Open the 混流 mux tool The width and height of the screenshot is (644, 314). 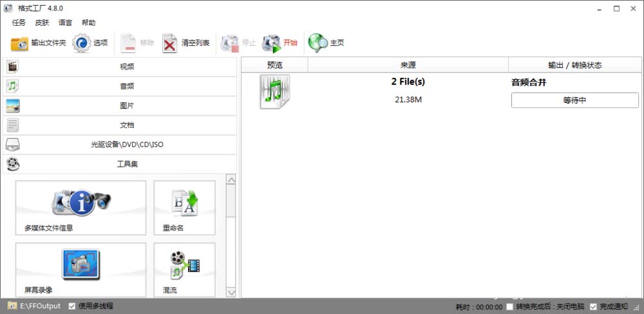pyautogui.click(x=184, y=270)
